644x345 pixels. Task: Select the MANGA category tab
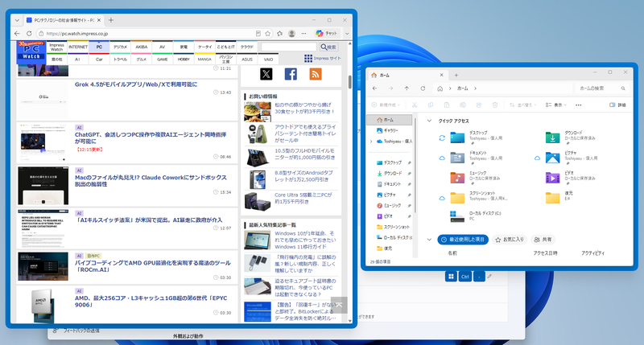point(204,59)
